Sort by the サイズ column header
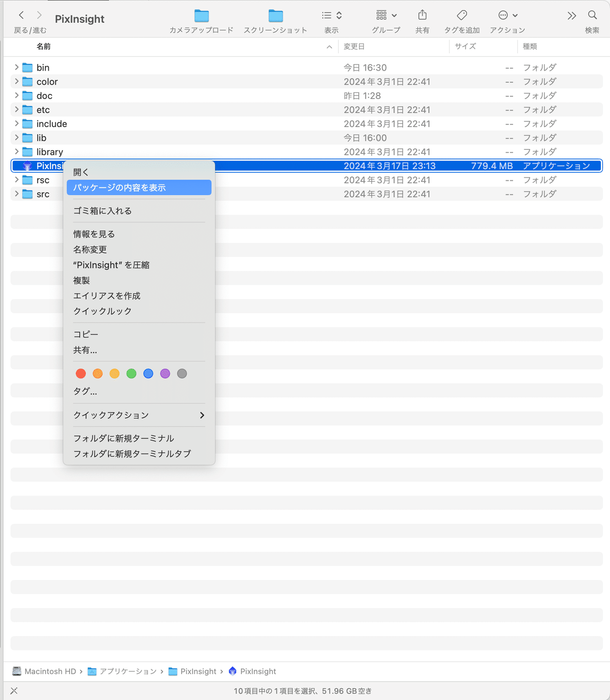Screen dimensions: 610x700 tap(465, 46)
